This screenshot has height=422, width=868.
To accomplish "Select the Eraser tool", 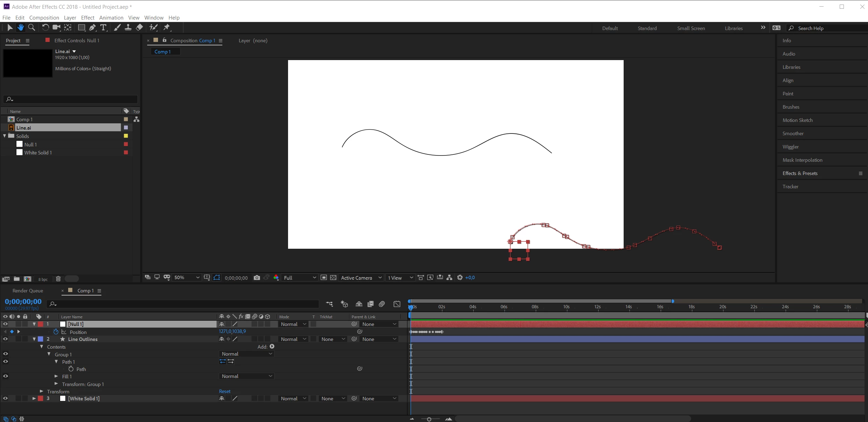I will point(139,28).
